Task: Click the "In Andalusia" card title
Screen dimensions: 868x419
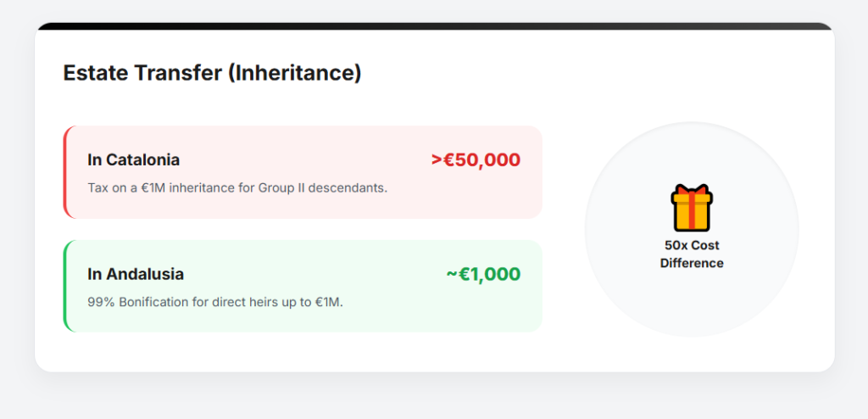Action: point(136,274)
